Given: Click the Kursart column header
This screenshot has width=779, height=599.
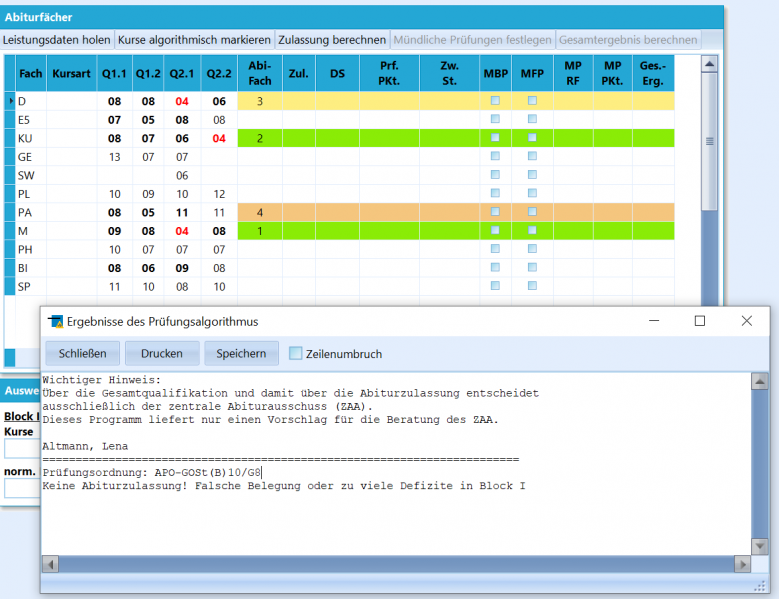Looking at the screenshot, I should (72, 74).
